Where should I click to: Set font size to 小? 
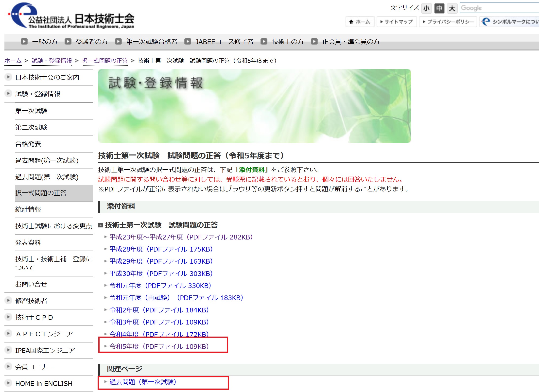[427, 8]
